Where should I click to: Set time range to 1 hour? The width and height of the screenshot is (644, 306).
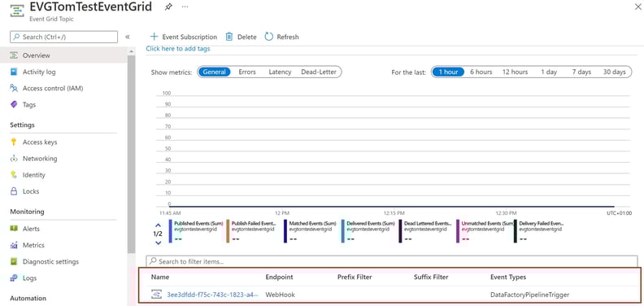(448, 72)
